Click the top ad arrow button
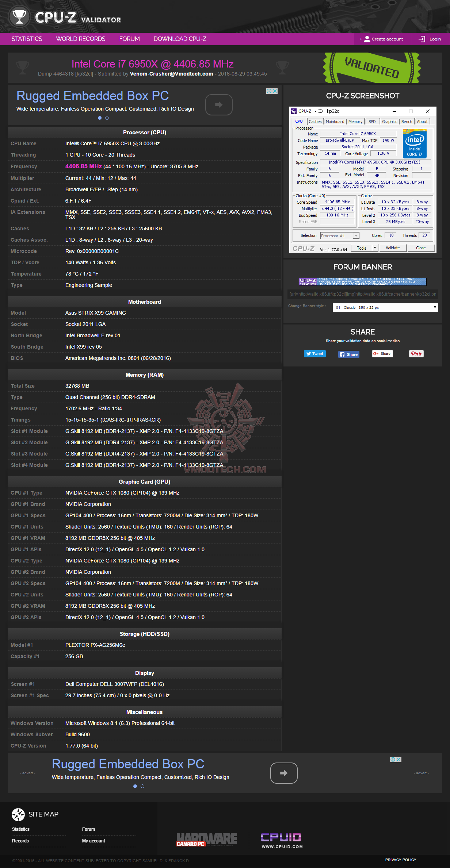450x868 pixels. [x=219, y=105]
